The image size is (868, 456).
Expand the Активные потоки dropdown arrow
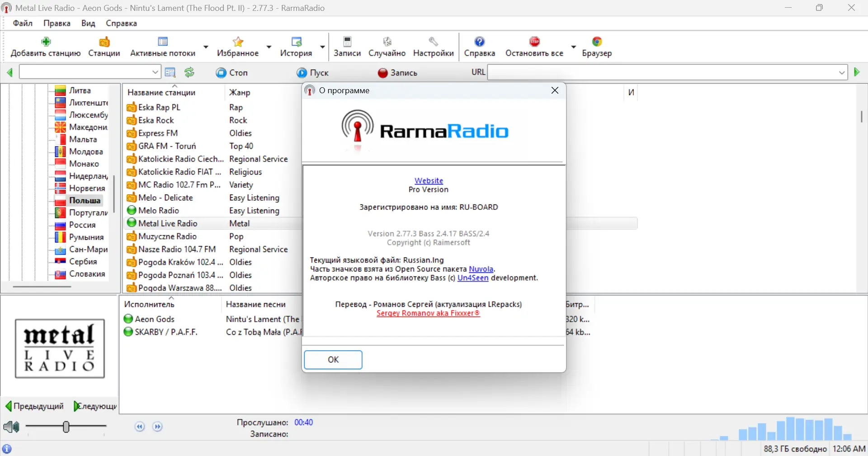(206, 47)
